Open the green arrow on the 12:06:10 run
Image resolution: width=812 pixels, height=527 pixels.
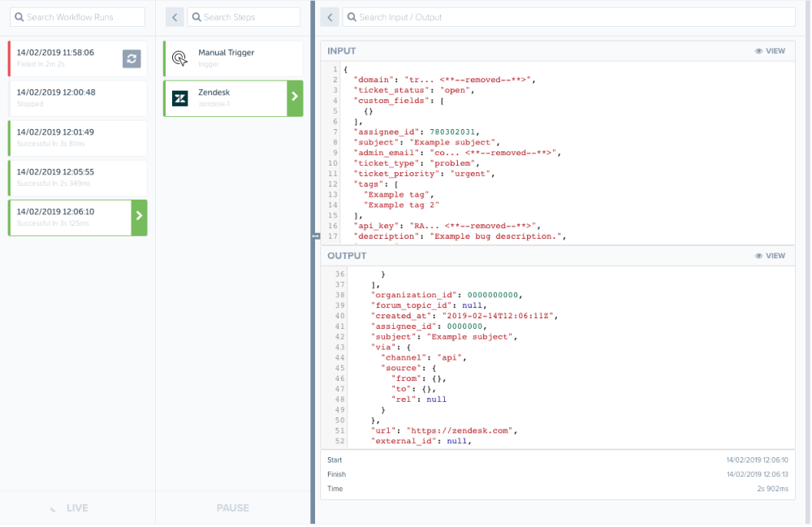tap(139, 217)
